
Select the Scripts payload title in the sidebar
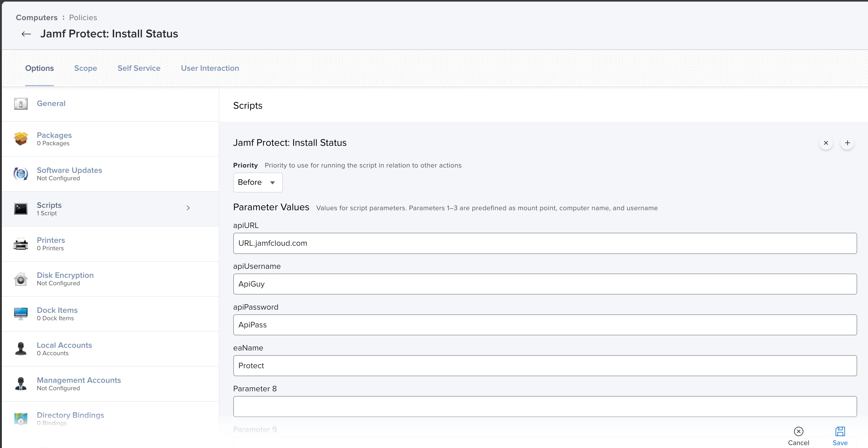click(49, 205)
